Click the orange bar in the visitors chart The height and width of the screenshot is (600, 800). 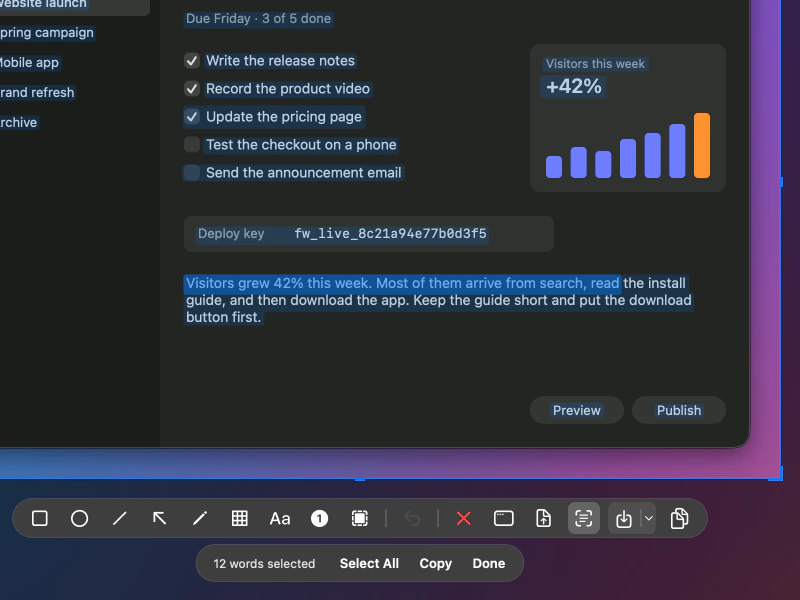point(702,145)
